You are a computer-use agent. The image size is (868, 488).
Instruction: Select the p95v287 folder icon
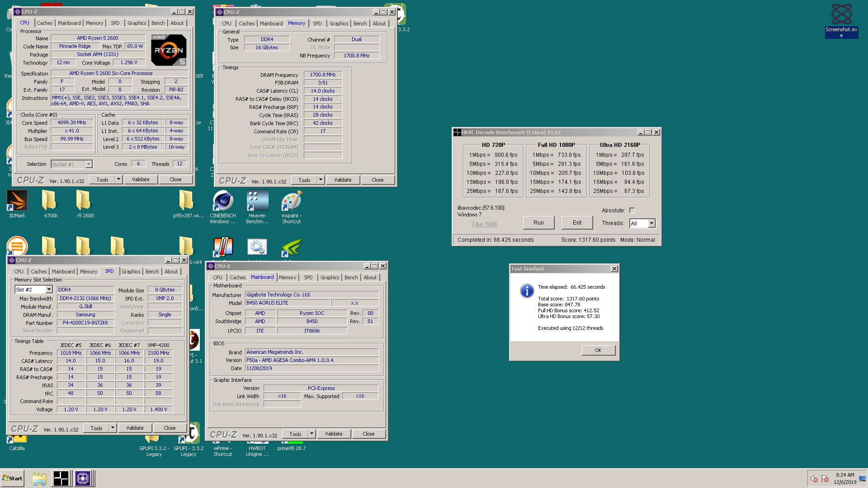coord(188,204)
